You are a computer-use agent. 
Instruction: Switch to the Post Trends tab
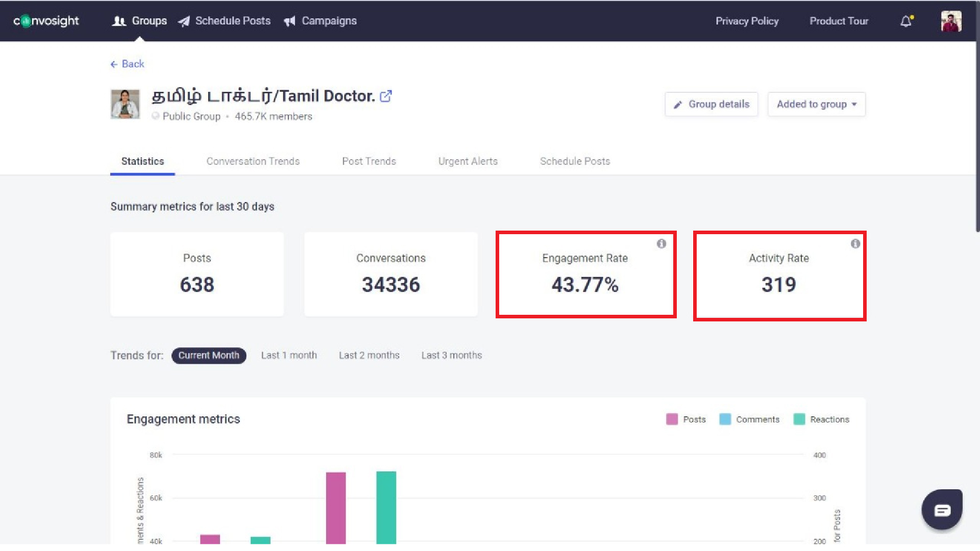tap(369, 161)
